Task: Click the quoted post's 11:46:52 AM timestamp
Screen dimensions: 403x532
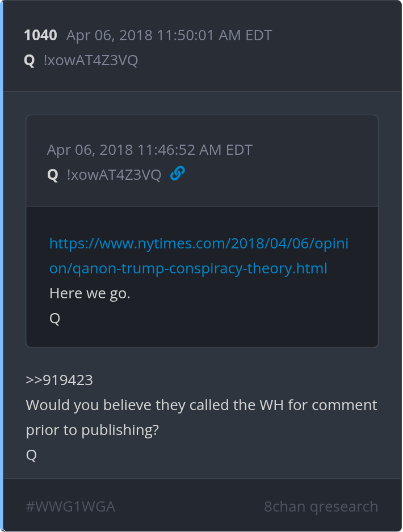Action: [149, 150]
